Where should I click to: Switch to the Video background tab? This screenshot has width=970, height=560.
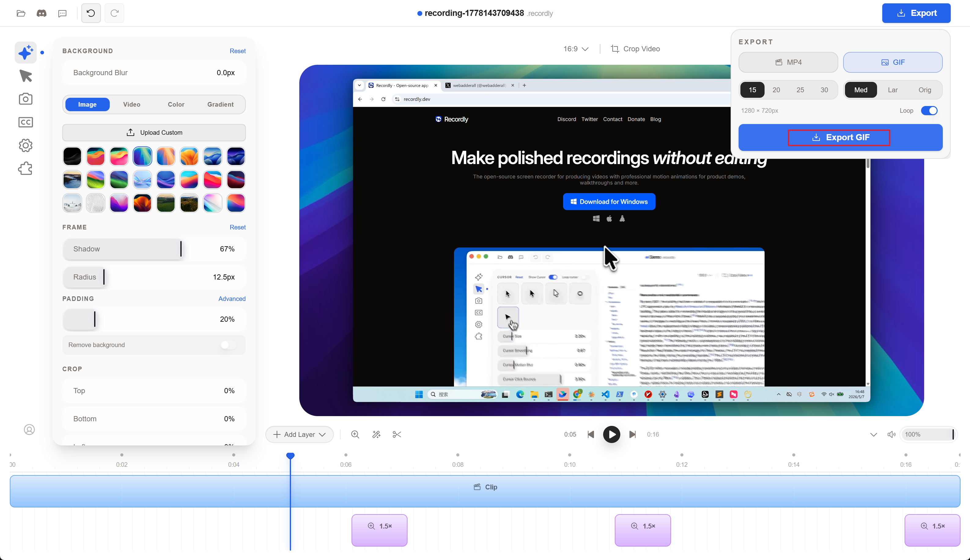click(x=131, y=104)
